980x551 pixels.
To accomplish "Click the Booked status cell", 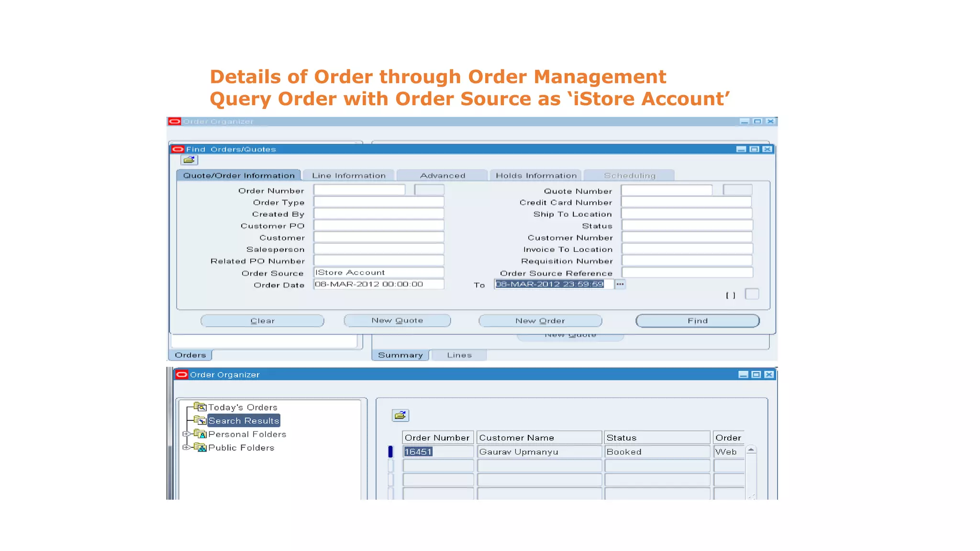I will pos(657,452).
